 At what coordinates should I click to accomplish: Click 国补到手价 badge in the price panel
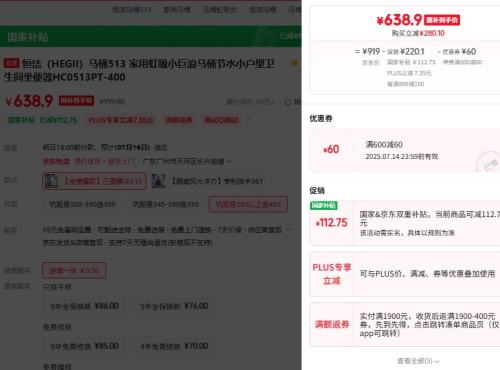(x=442, y=20)
